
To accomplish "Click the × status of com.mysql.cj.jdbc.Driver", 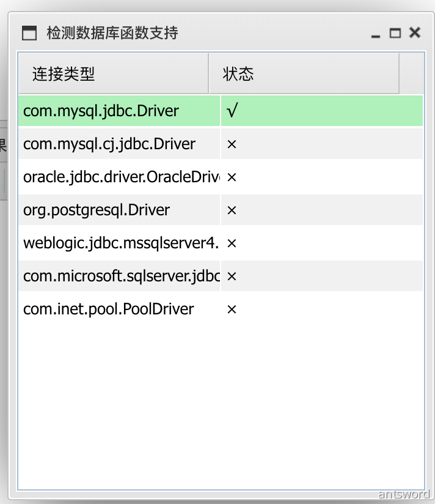I will coord(232,144).
